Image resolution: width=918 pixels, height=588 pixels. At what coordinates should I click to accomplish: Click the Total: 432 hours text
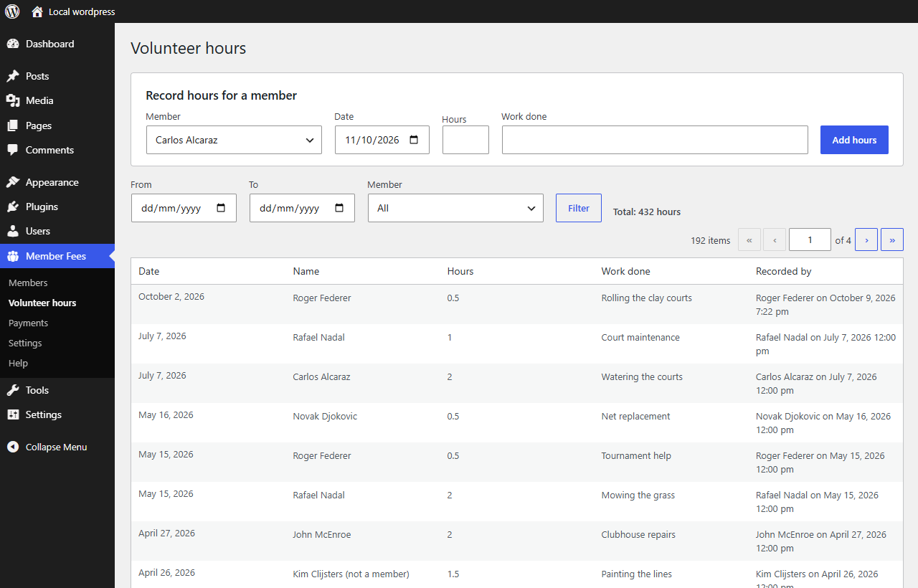[x=647, y=212]
